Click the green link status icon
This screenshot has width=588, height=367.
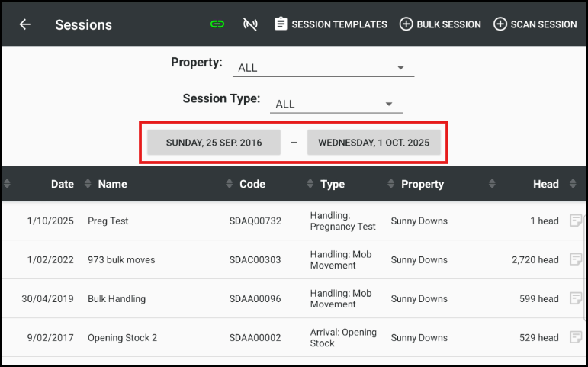[x=217, y=24]
